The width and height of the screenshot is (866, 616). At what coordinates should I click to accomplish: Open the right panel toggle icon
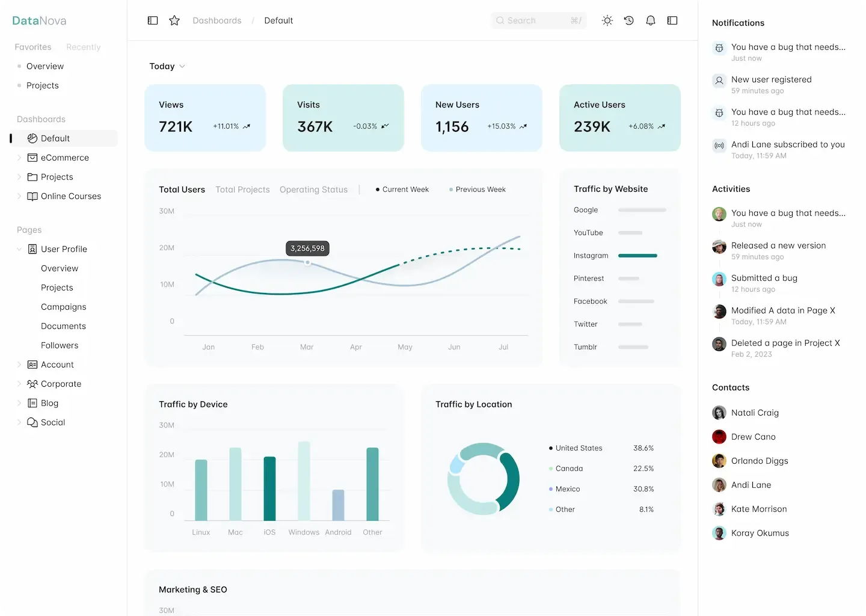click(x=672, y=20)
